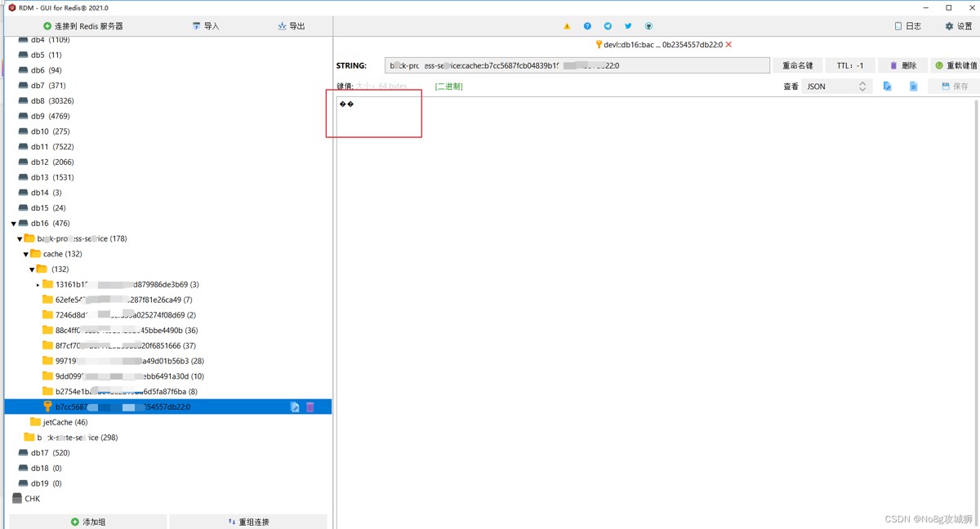This screenshot has height=529, width=980.
Task: Close the devl::db16 key tab
Action: click(x=728, y=45)
